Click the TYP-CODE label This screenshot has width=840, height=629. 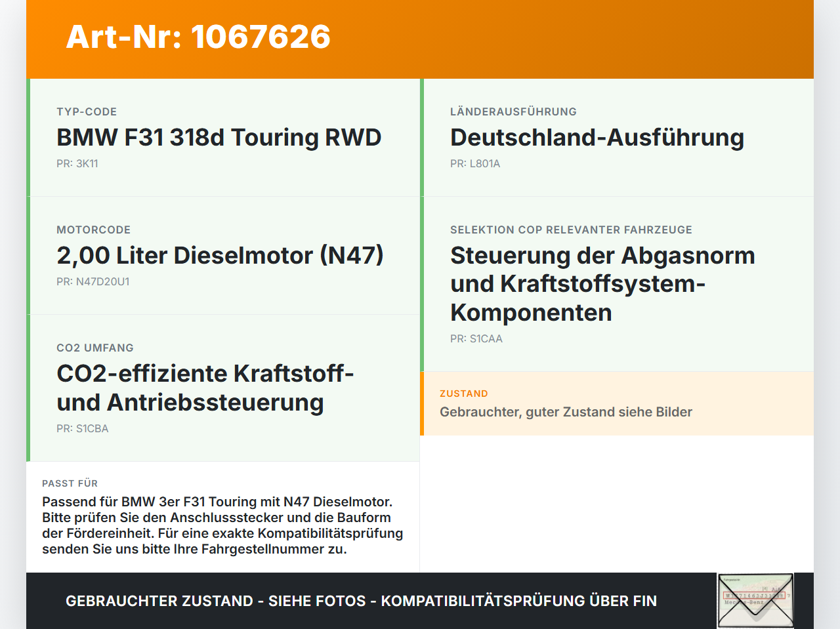87,112
